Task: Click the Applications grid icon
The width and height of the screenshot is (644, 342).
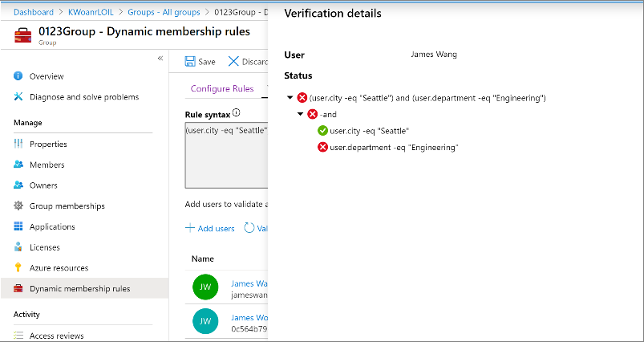Action: point(18,227)
